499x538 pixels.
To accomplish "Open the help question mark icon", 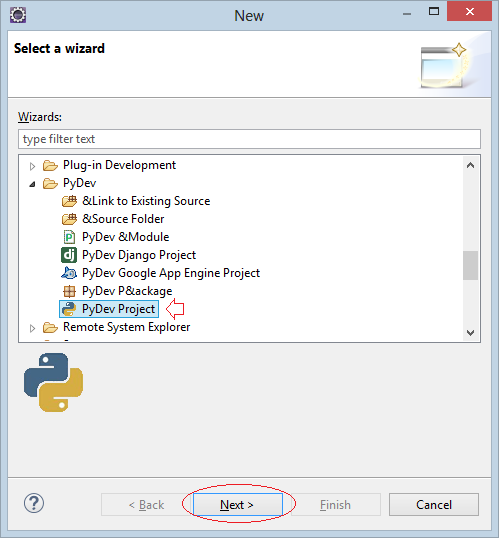I will (34, 503).
